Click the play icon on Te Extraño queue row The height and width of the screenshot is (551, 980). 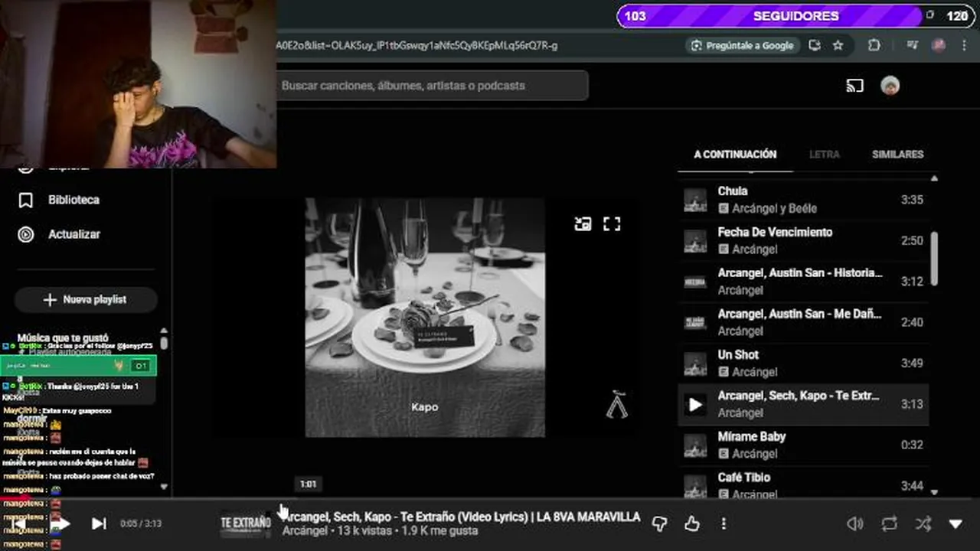pos(695,404)
